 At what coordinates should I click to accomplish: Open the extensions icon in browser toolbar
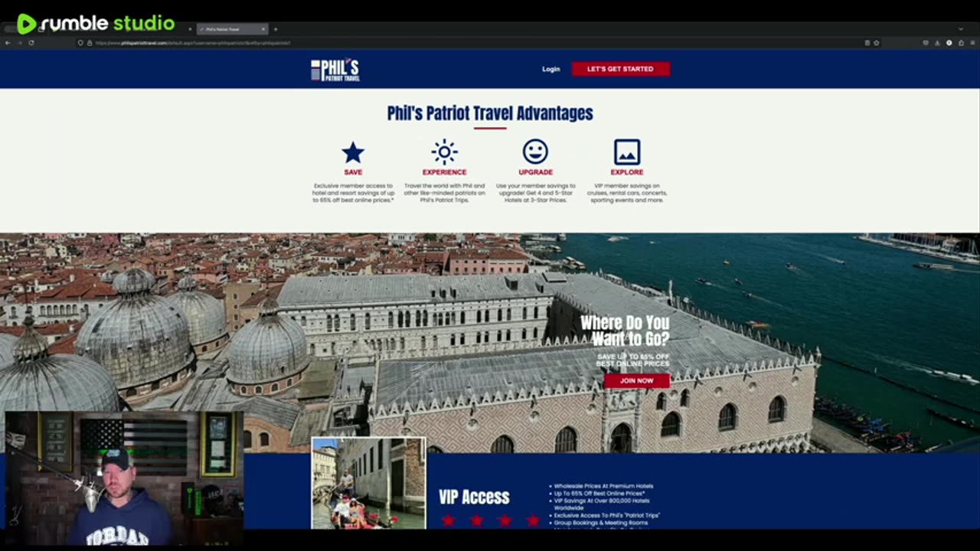point(961,43)
